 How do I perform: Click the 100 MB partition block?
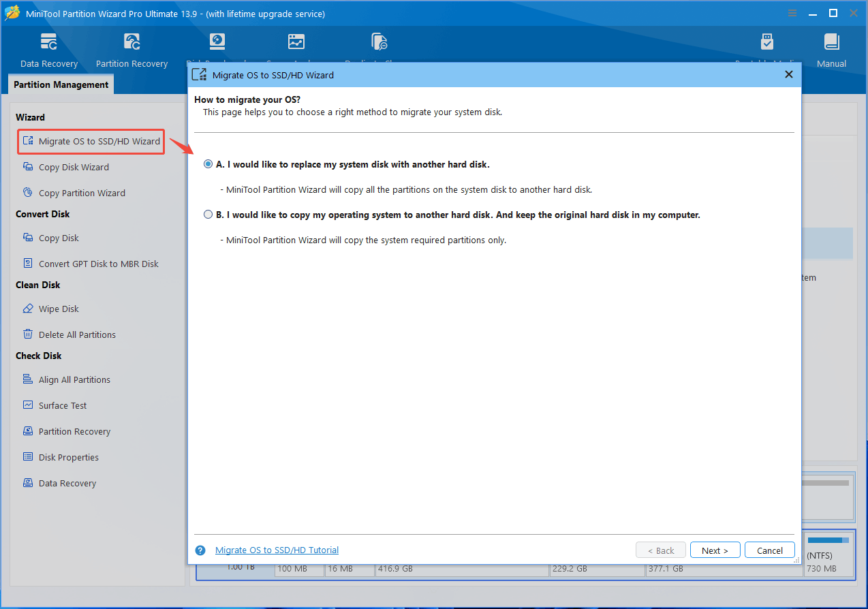point(299,569)
